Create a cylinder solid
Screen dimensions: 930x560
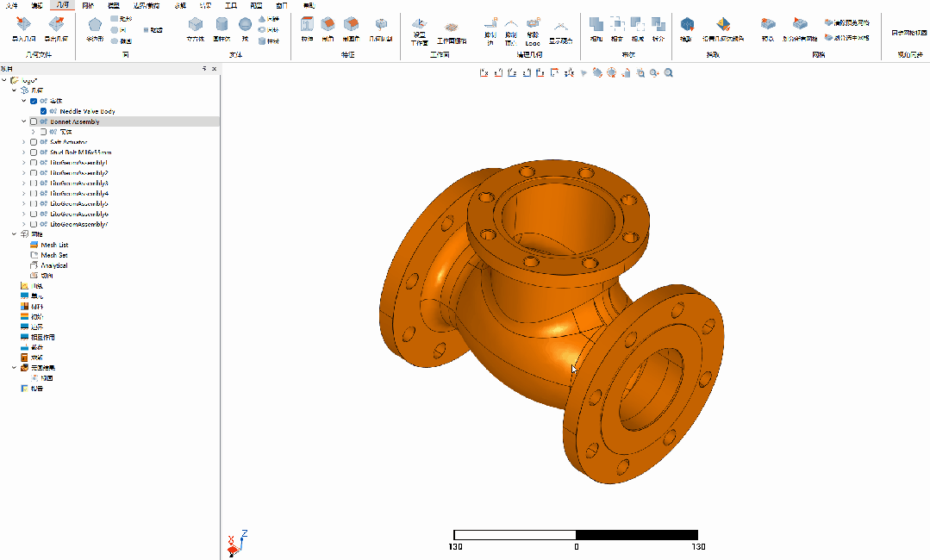click(x=222, y=24)
